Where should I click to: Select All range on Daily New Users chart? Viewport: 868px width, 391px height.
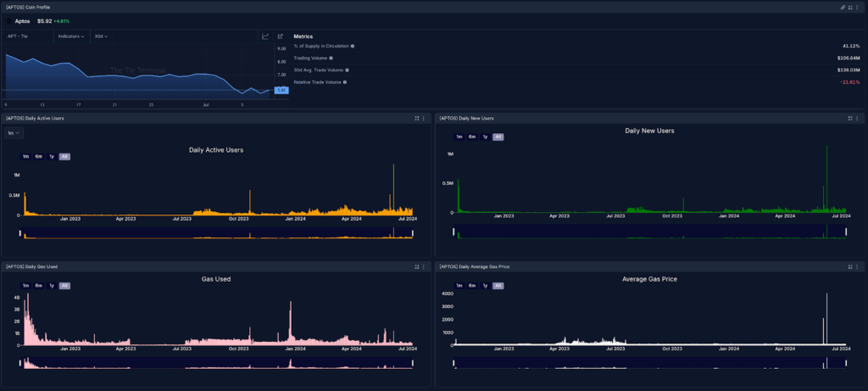tap(498, 137)
